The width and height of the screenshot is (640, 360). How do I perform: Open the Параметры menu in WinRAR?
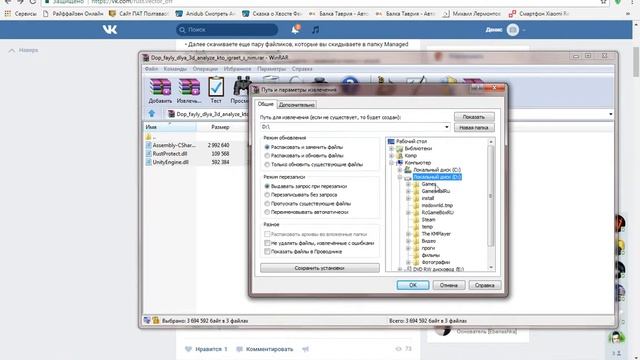(271, 69)
